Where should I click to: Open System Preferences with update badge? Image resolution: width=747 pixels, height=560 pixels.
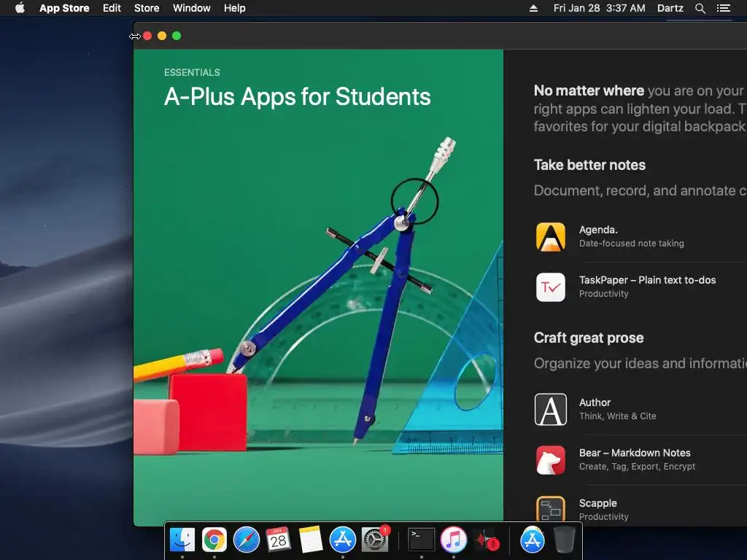click(x=375, y=540)
